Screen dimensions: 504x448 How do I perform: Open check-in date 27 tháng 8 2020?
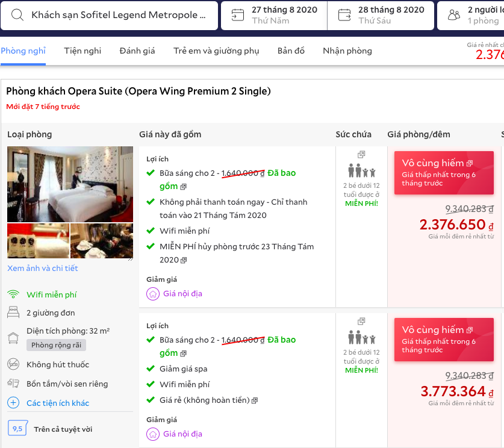pos(274,16)
